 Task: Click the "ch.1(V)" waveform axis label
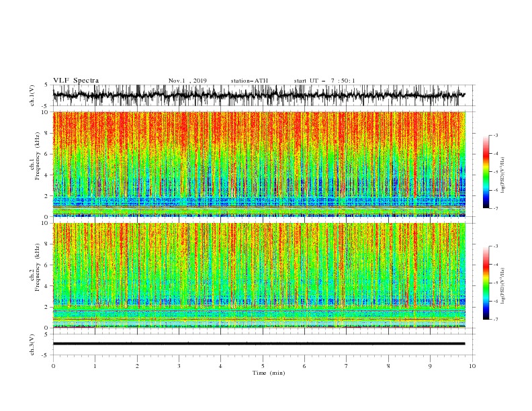pyautogui.click(x=32, y=95)
